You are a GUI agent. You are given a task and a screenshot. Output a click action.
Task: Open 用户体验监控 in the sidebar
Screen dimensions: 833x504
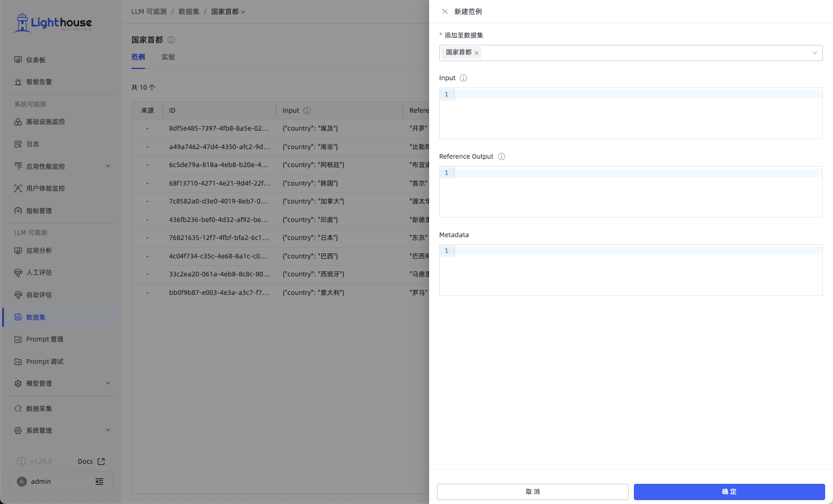(61, 188)
